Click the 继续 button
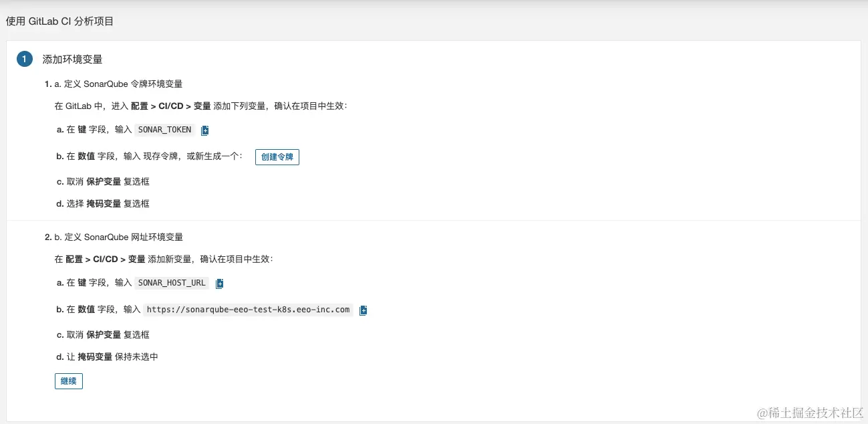Image resolution: width=868 pixels, height=424 pixels. point(69,381)
